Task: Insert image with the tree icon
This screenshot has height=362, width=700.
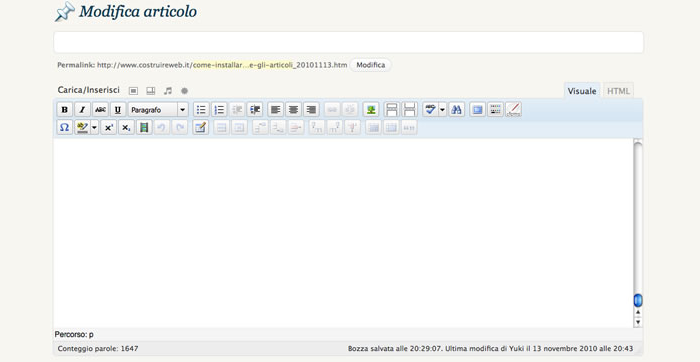Action: [x=371, y=109]
